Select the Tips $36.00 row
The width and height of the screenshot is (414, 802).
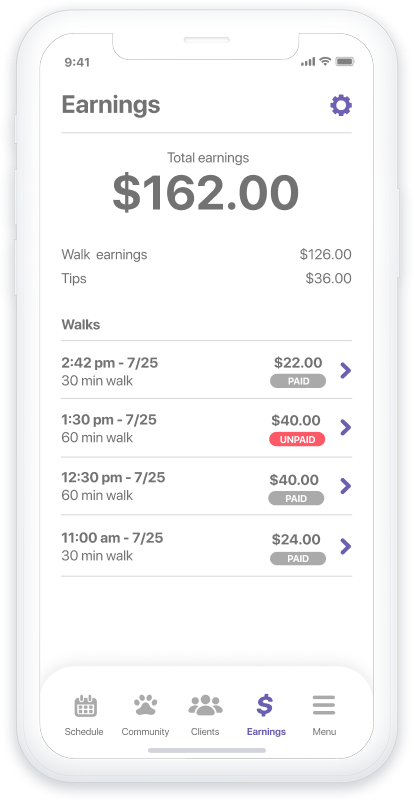(x=206, y=279)
